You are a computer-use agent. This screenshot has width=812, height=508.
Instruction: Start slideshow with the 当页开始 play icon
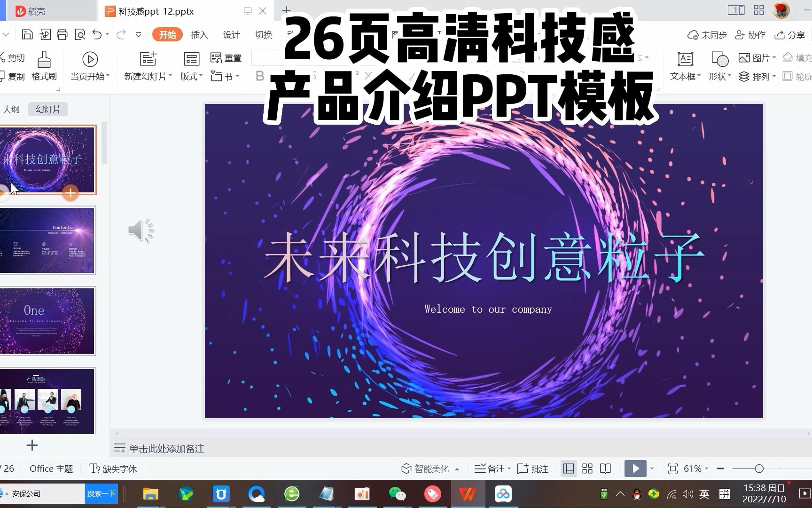pyautogui.click(x=90, y=59)
